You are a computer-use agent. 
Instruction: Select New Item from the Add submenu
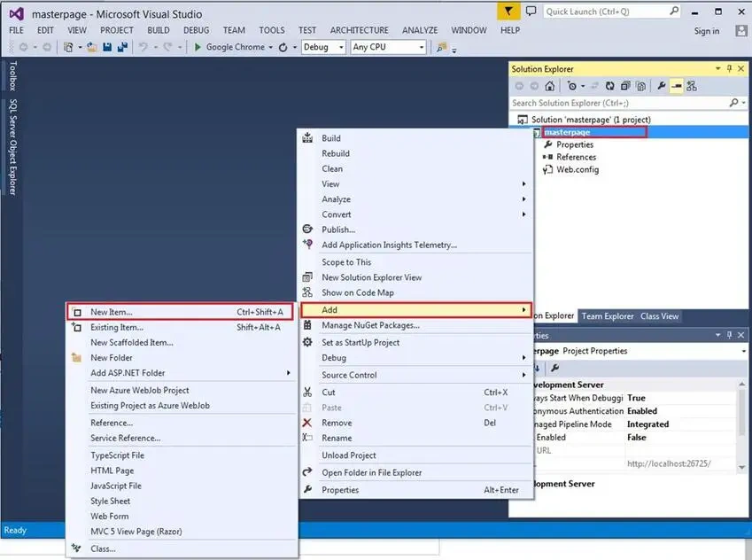180,312
